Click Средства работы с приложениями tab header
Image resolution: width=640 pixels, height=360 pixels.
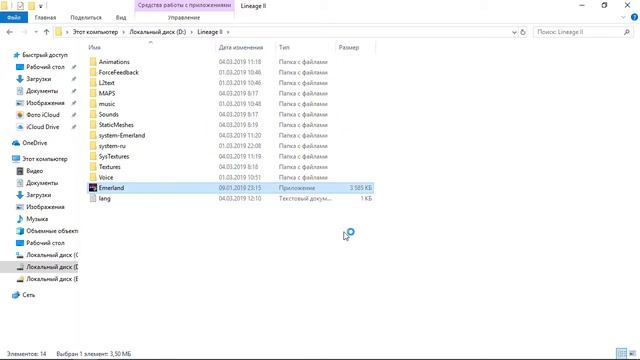click(184, 5)
